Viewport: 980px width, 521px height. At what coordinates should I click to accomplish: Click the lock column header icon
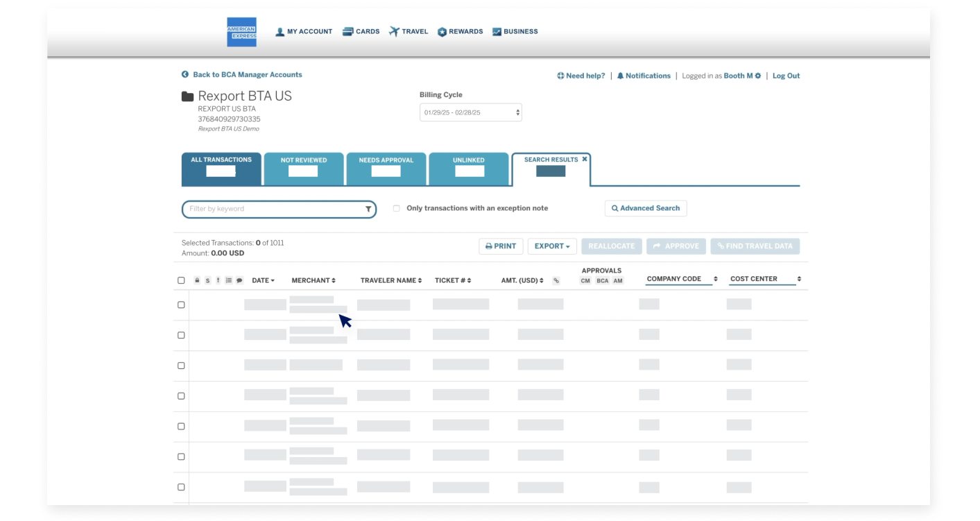[197, 280]
